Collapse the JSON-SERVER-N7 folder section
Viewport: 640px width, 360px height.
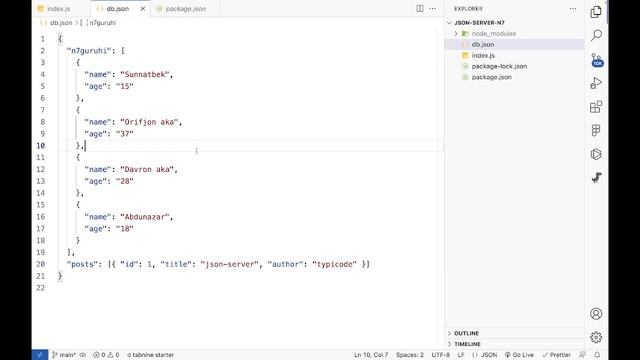(x=479, y=23)
